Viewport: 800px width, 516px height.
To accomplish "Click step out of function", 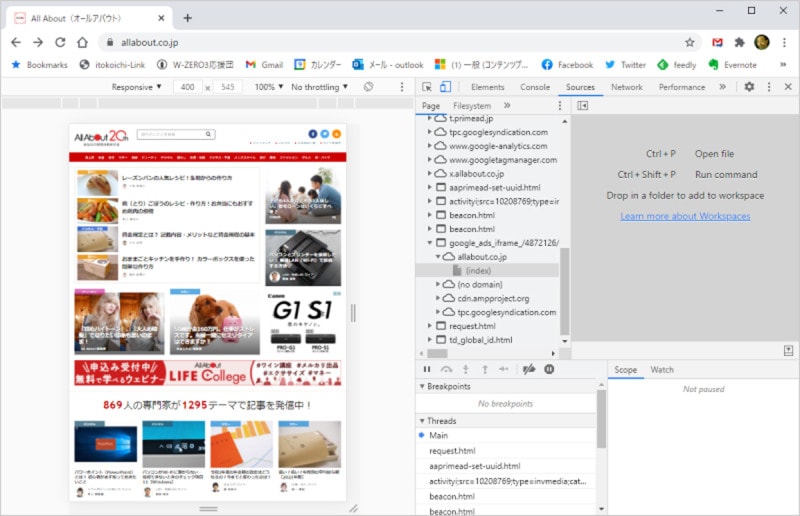I will tap(485, 369).
